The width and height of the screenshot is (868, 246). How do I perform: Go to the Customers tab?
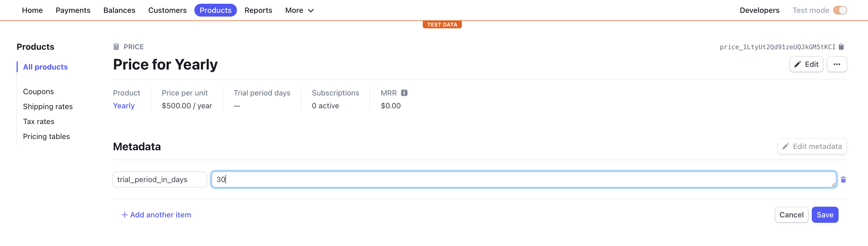(x=167, y=10)
